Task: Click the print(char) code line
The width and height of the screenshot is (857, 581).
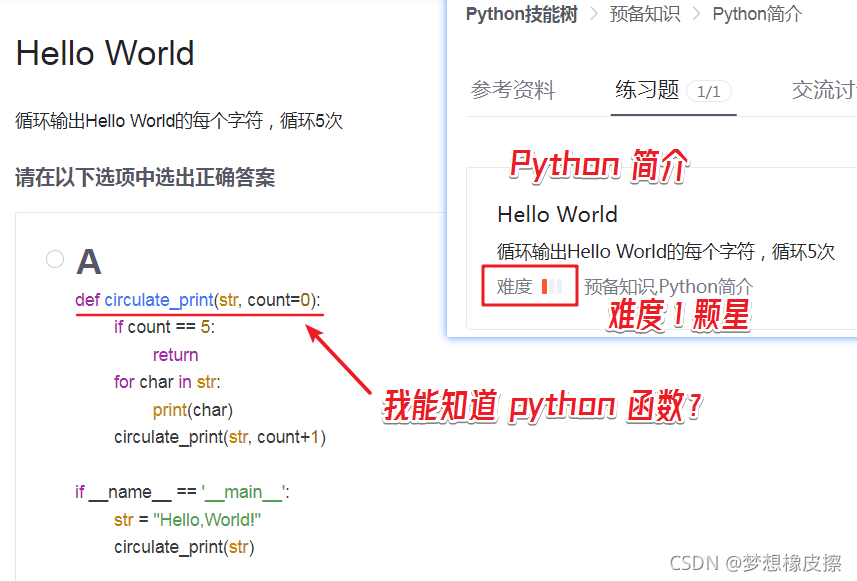Action: point(193,410)
